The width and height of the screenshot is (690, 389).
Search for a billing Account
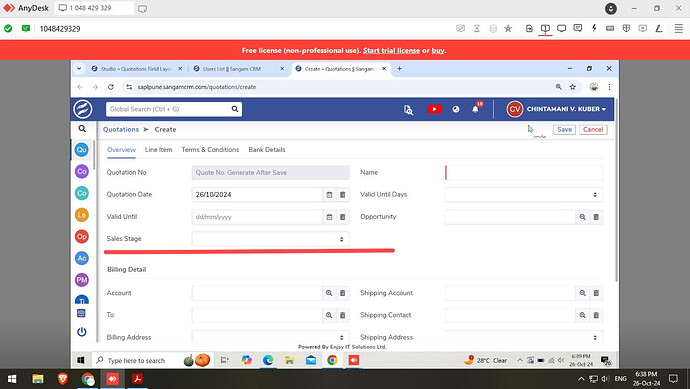click(329, 293)
